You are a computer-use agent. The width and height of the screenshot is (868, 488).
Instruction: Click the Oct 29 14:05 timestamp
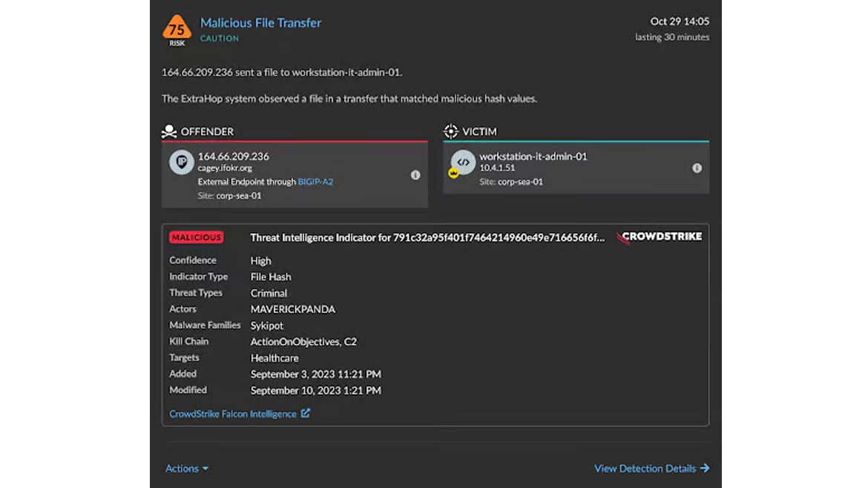point(680,22)
